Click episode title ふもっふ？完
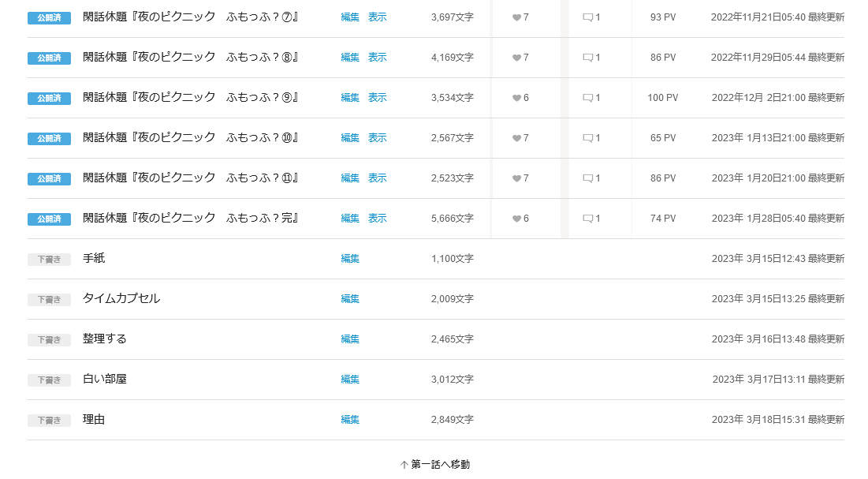The image size is (868, 479). pos(190,218)
